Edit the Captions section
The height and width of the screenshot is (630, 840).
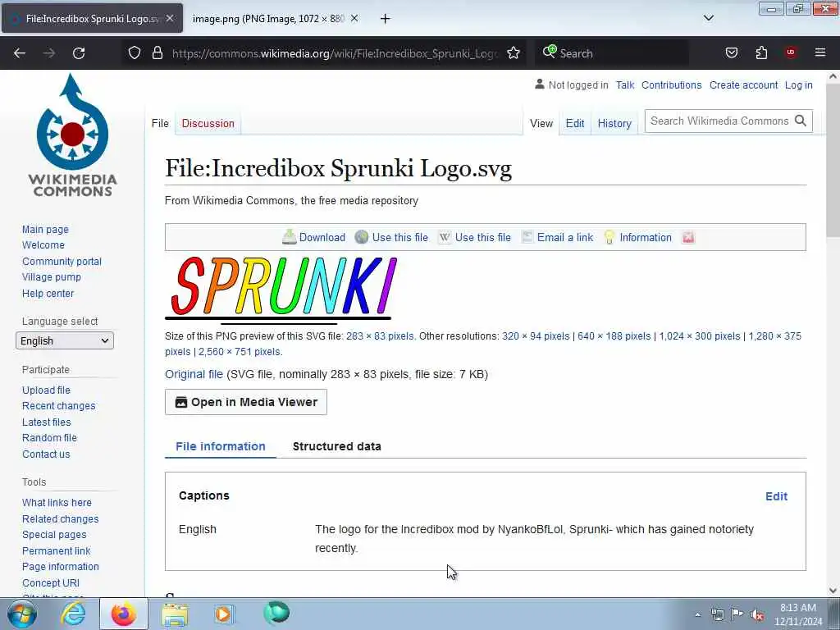(x=776, y=496)
